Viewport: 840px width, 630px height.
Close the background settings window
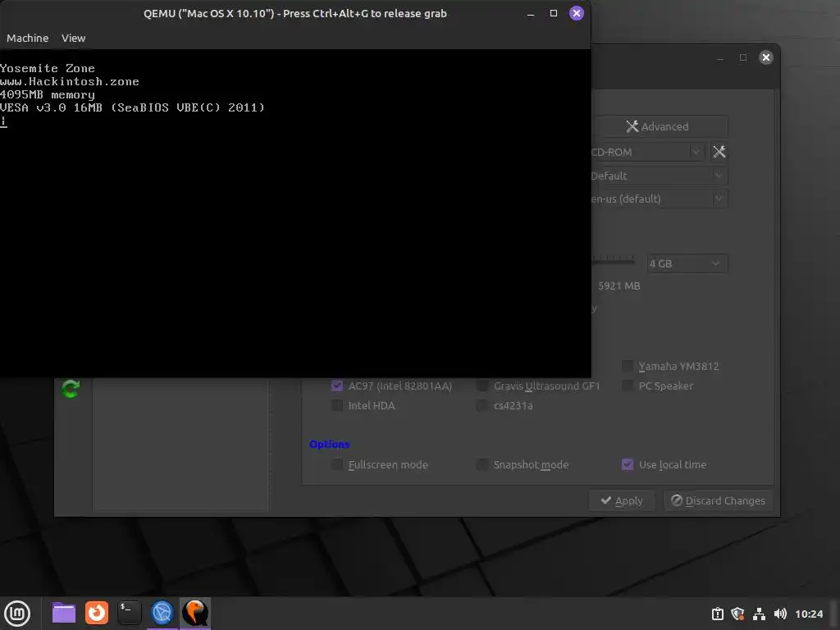pyautogui.click(x=766, y=57)
